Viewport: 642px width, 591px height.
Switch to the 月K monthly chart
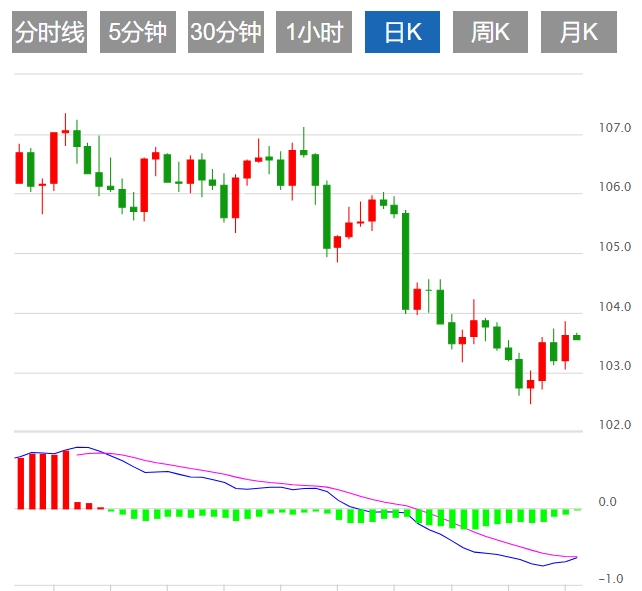coord(578,33)
